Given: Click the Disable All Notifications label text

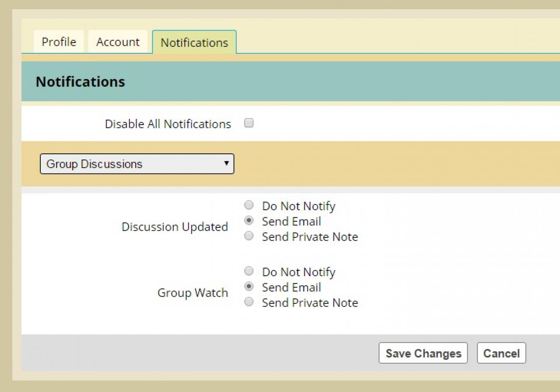Looking at the screenshot, I should pyautogui.click(x=168, y=124).
